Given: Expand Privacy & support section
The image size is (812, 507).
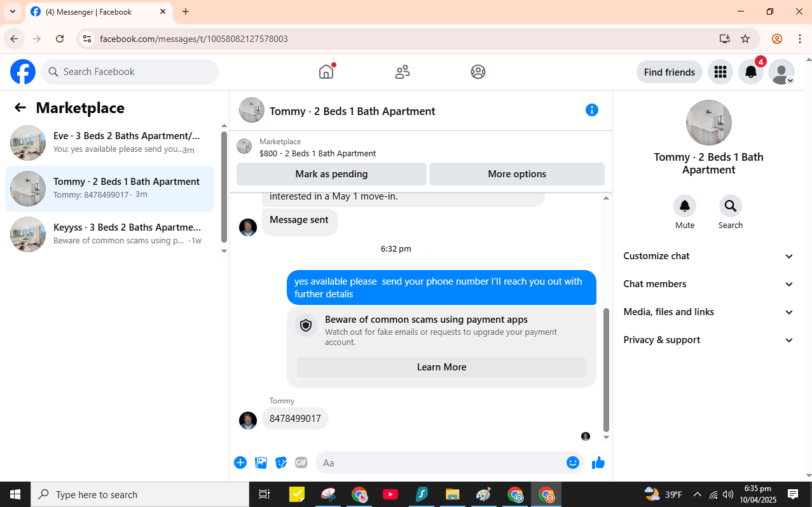Looking at the screenshot, I should (709, 340).
